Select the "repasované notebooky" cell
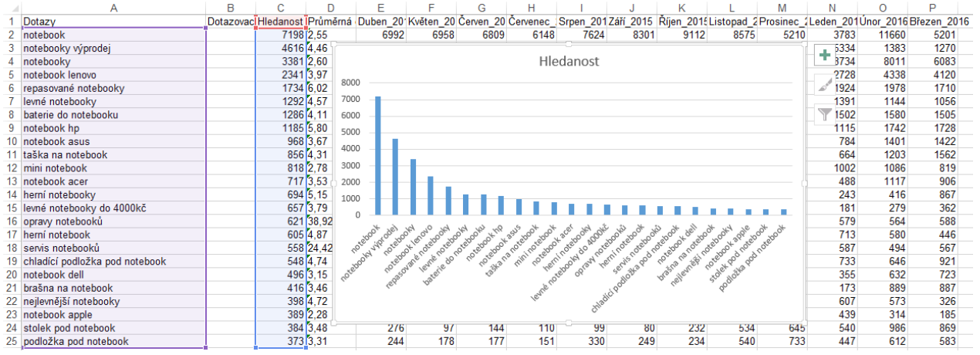Image resolution: width=980 pixels, height=355 pixels. tap(113, 89)
